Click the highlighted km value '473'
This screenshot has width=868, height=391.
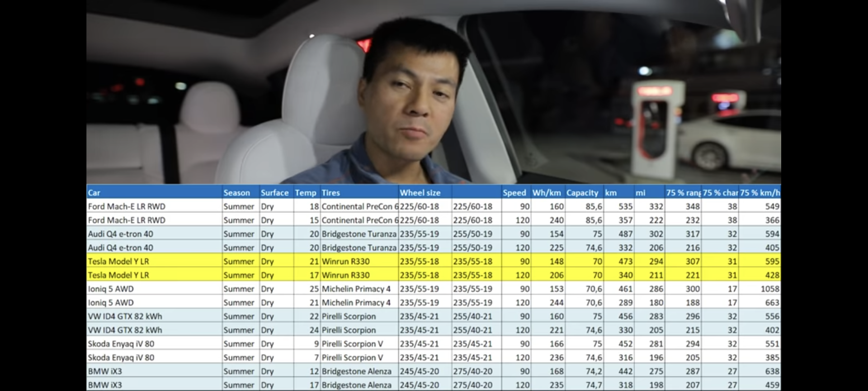(x=626, y=261)
